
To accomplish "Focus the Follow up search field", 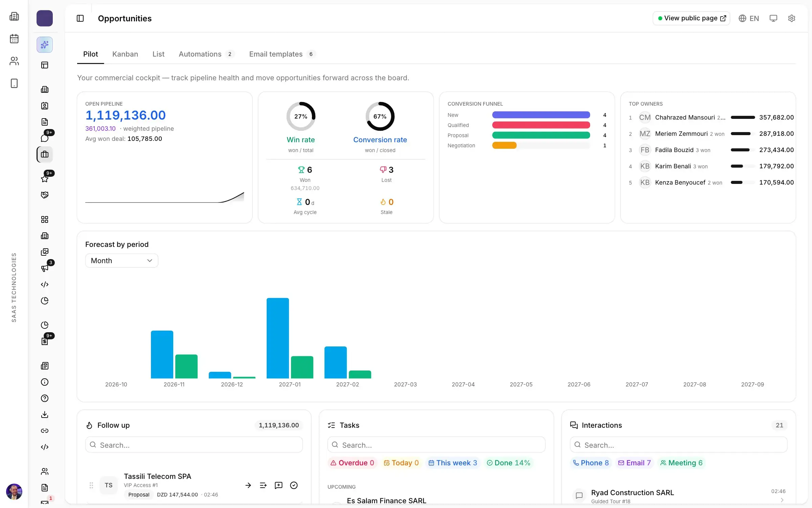I will [x=194, y=445].
